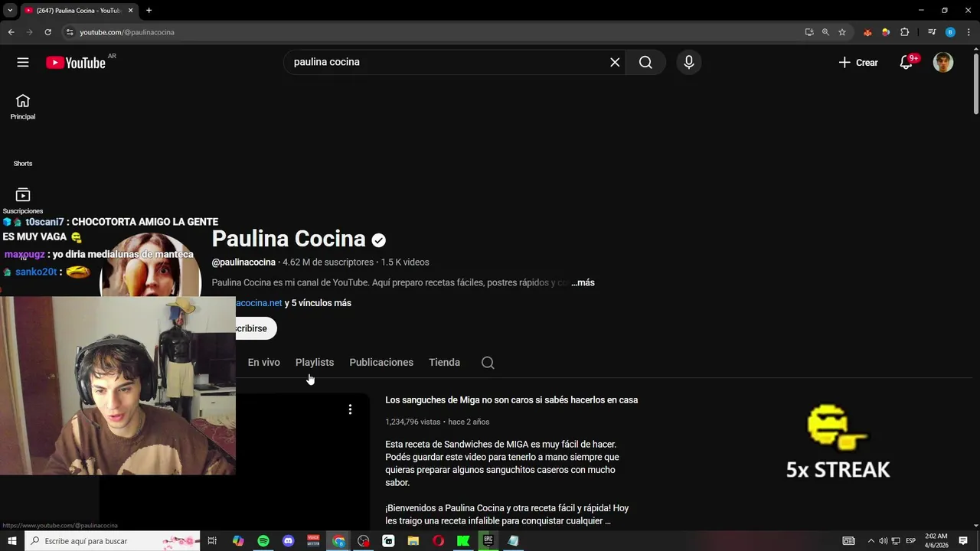This screenshot has width=980, height=551.
Task: Select the Paulina Cocina browser tab
Action: click(x=79, y=11)
